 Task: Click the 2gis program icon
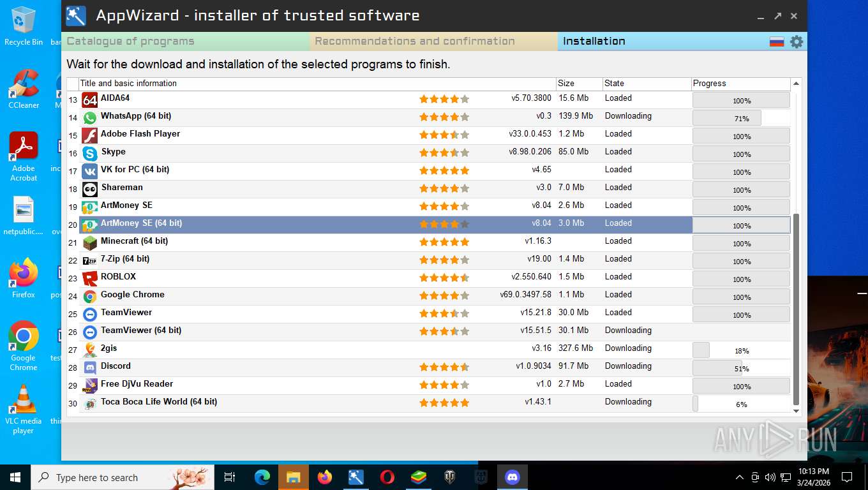(90, 350)
